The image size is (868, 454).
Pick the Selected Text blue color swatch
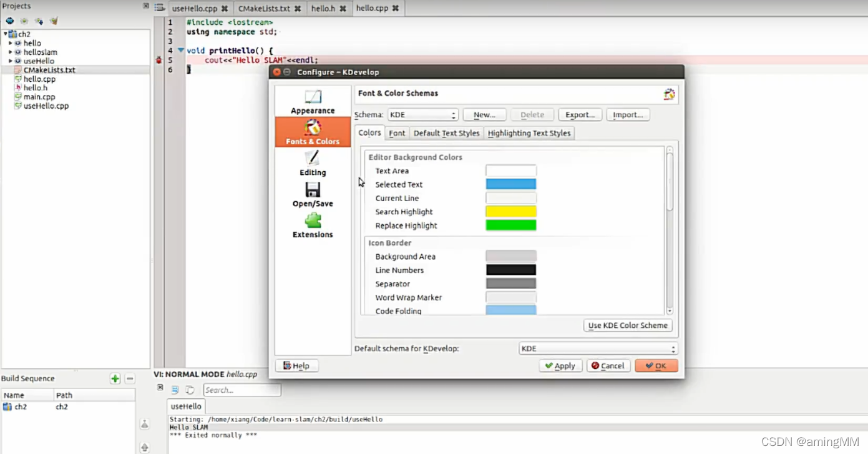pyautogui.click(x=511, y=184)
